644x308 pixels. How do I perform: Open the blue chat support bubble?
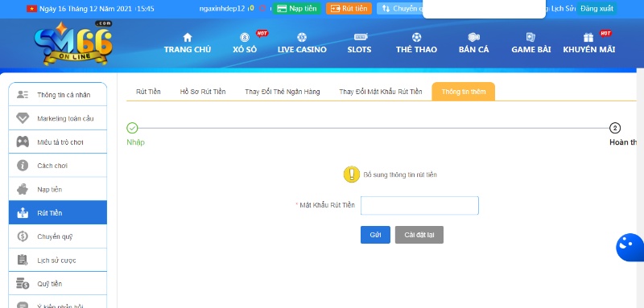tap(630, 248)
